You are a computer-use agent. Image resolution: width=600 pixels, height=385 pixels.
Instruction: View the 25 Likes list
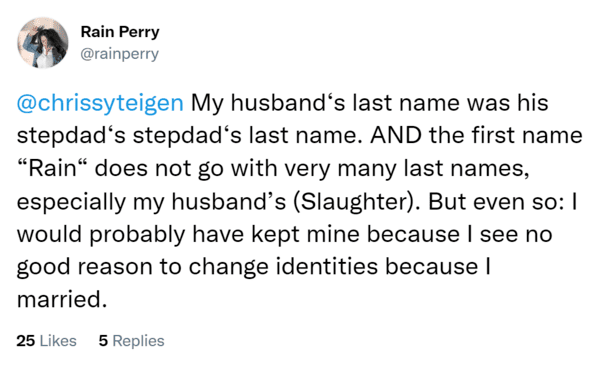(x=46, y=341)
